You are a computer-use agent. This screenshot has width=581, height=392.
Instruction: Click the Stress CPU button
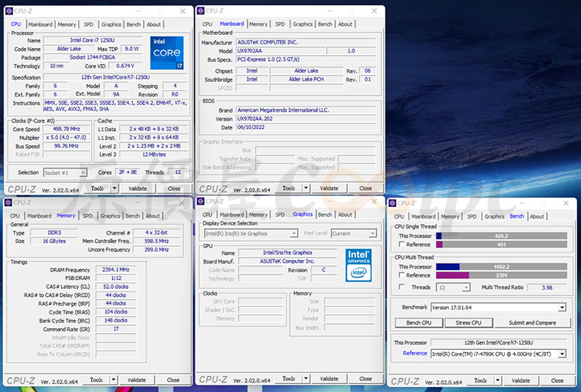point(468,323)
